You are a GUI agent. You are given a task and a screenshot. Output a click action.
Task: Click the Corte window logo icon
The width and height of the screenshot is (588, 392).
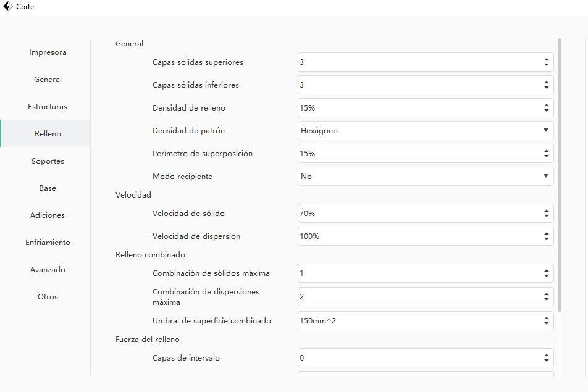coord(8,7)
